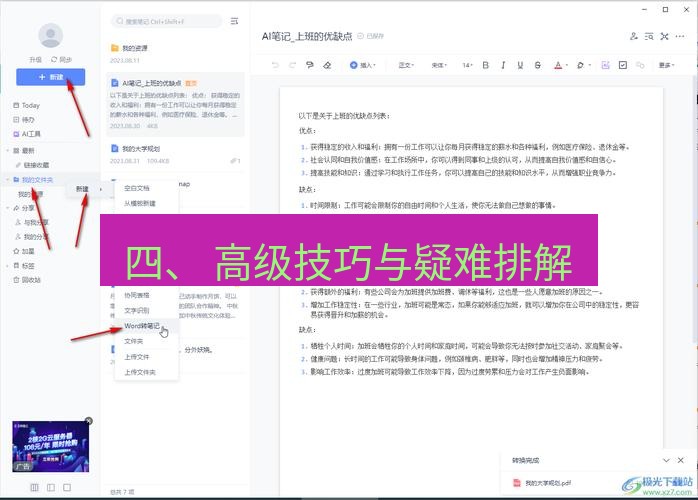Select three-column layout icon at bottom left
The height and width of the screenshot is (500, 698).
pyautogui.click(x=34, y=488)
